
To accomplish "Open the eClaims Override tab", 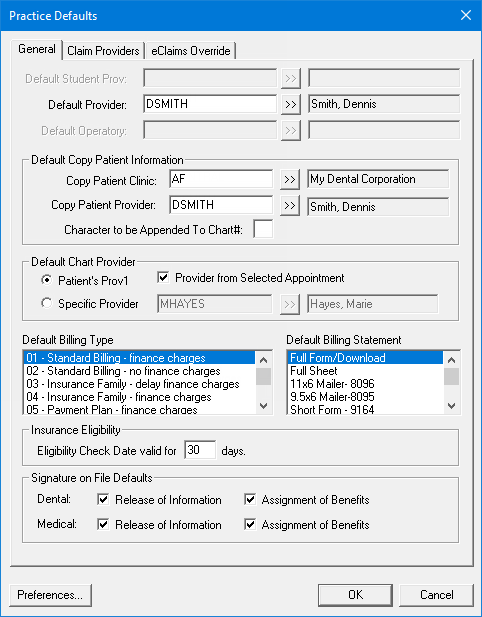I will tap(190, 51).
